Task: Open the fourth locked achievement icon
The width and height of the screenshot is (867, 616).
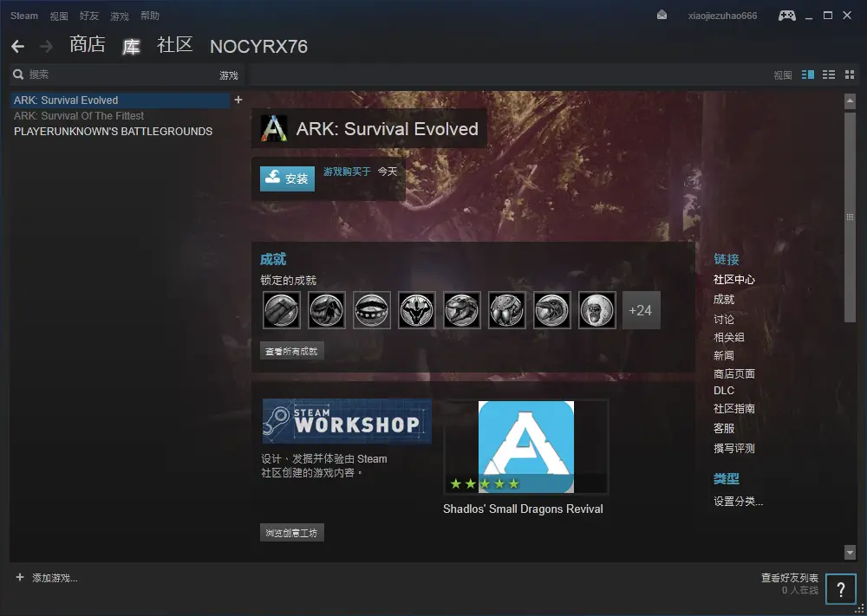Action: (x=417, y=310)
